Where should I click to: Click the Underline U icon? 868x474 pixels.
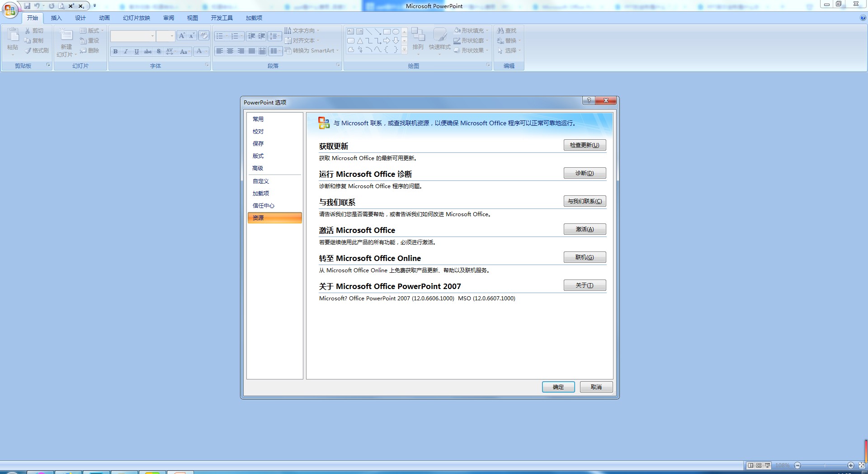137,52
